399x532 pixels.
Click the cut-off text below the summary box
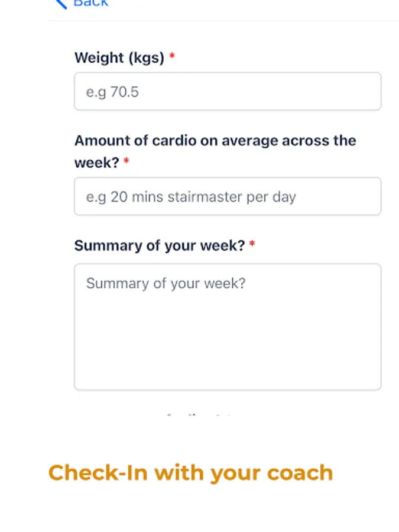pyautogui.click(x=198, y=416)
